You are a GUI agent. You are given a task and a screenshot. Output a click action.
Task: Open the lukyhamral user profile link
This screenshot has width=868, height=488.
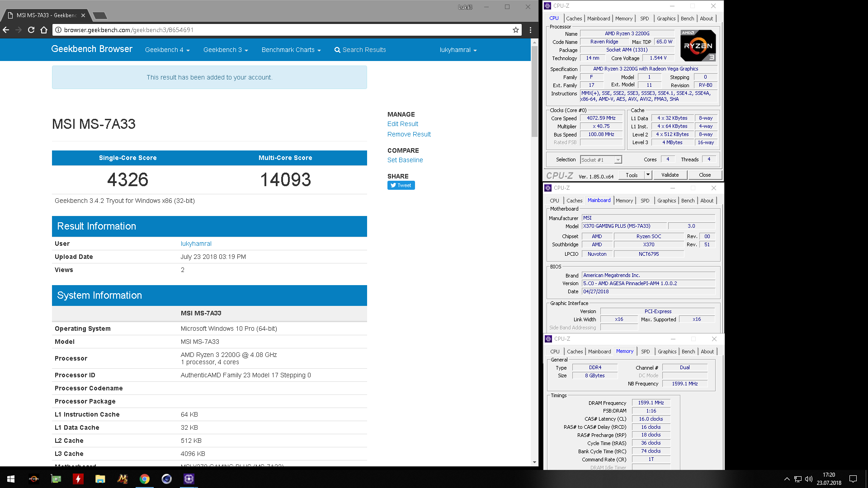point(196,244)
